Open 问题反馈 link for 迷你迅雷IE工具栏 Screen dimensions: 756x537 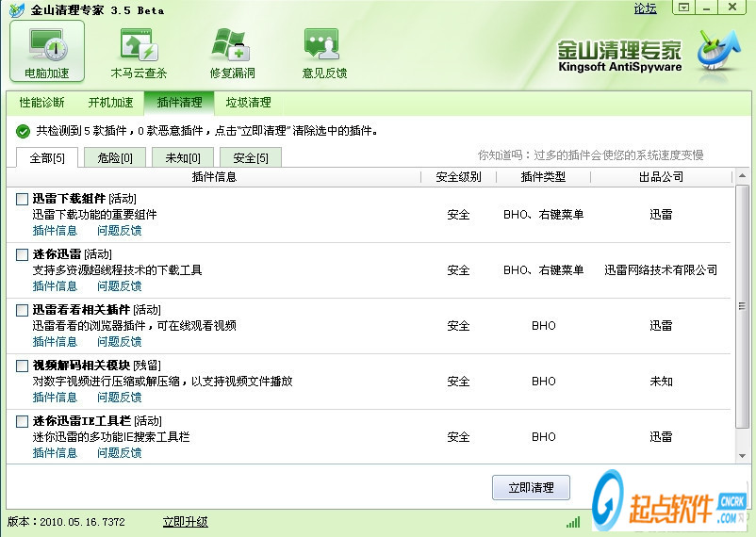click(x=119, y=452)
